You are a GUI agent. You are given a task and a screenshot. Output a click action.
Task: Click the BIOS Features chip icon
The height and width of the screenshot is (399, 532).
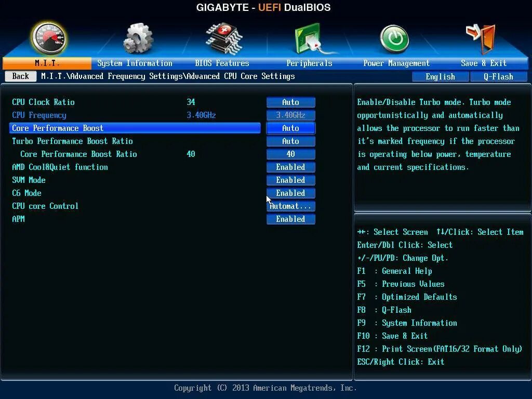[223, 38]
